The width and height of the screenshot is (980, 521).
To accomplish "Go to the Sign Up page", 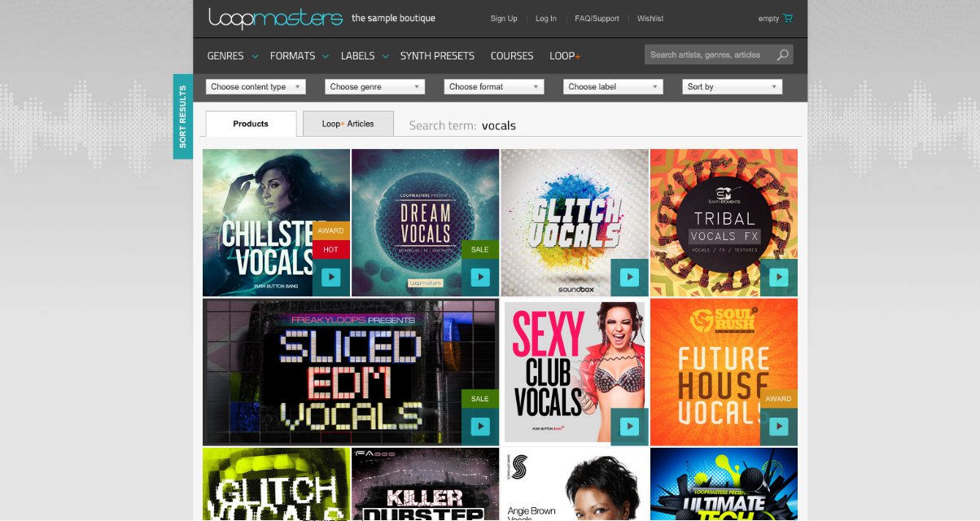I will point(503,19).
